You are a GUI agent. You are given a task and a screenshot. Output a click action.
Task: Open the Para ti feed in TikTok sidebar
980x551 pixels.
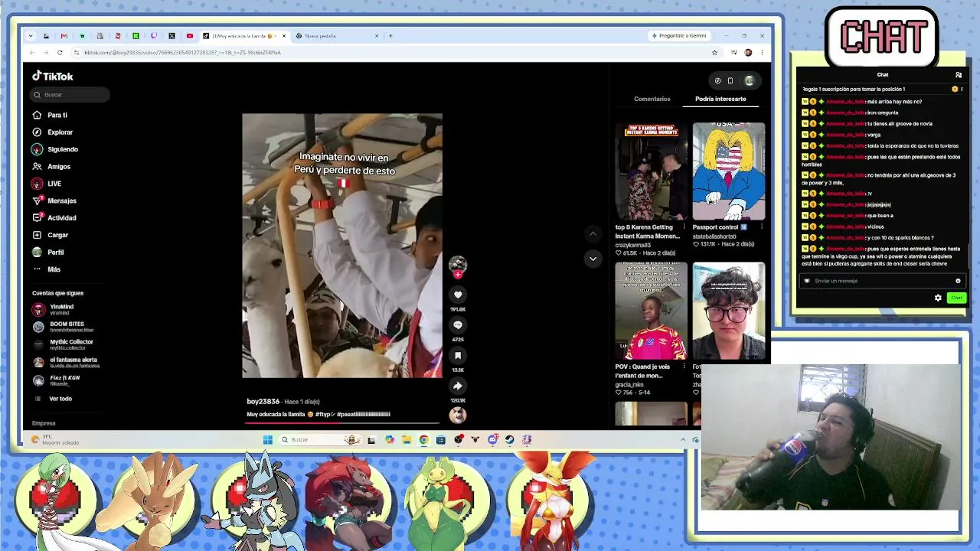click(x=50, y=115)
